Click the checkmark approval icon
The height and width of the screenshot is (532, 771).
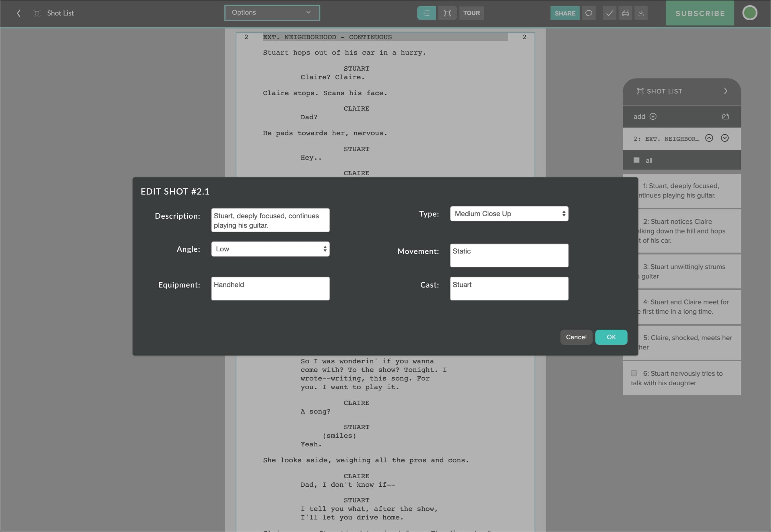coord(609,13)
